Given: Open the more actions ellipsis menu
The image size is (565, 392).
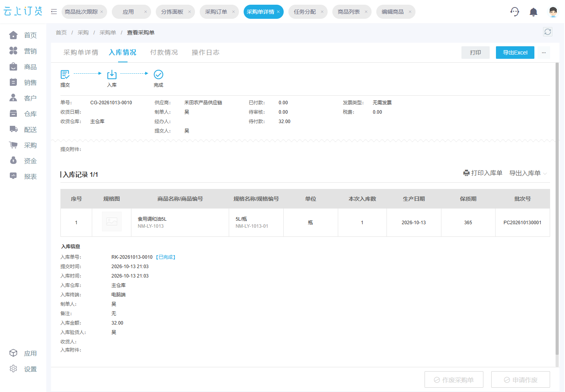Looking at the screenshot, I should point(544,53).
